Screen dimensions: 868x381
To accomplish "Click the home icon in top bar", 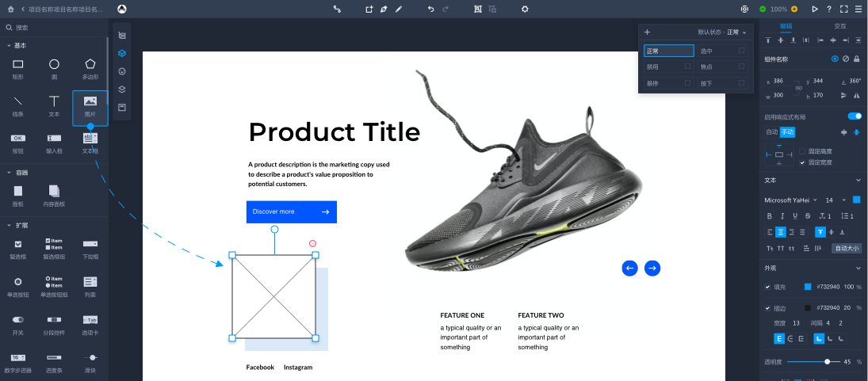I will point(10,9).
